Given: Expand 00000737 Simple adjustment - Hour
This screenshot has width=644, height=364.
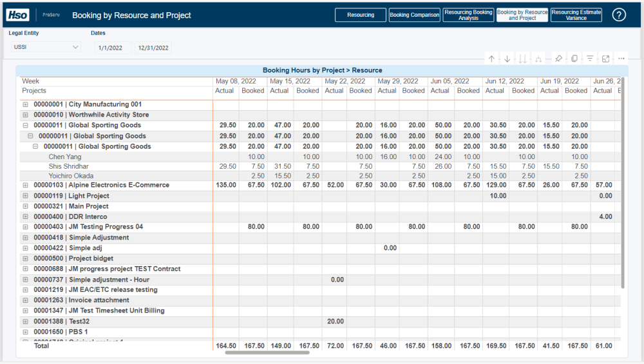Looking at the screenshot, I should point(26,280).
